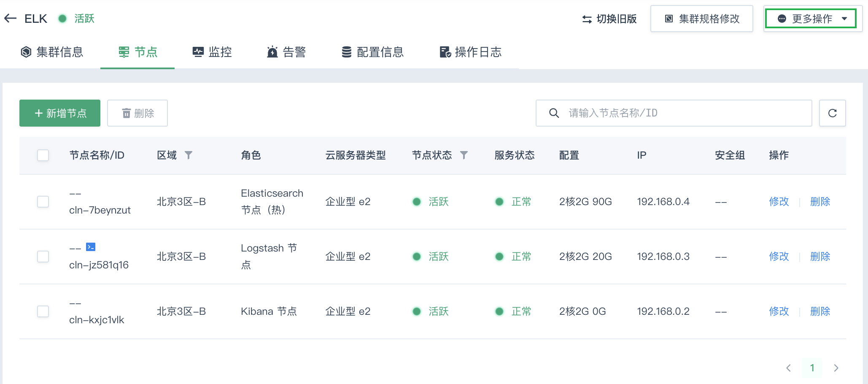Viewport: 868px width, 384px height.
Task: Focus the node name/ID search field
Action: pyautogui.click(x=683, y=113)
